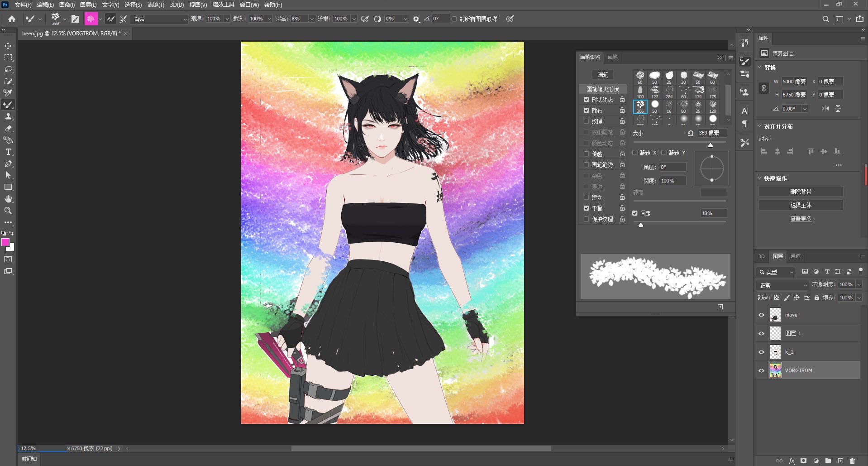Select the Pen tool

click(x=8, y=163)
